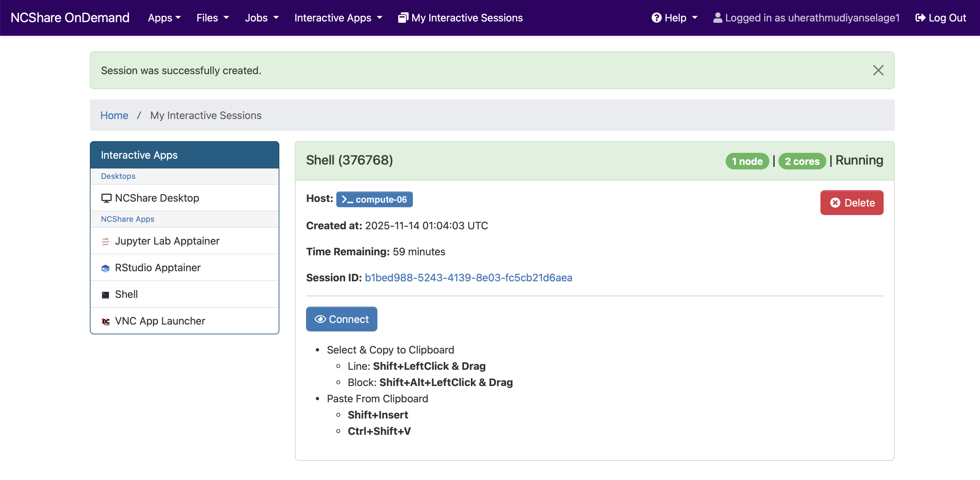The height and width of the screenshot is (480, 980).
Task: Click the NCShare Desktop monitor icon
Action: point(106,198)
